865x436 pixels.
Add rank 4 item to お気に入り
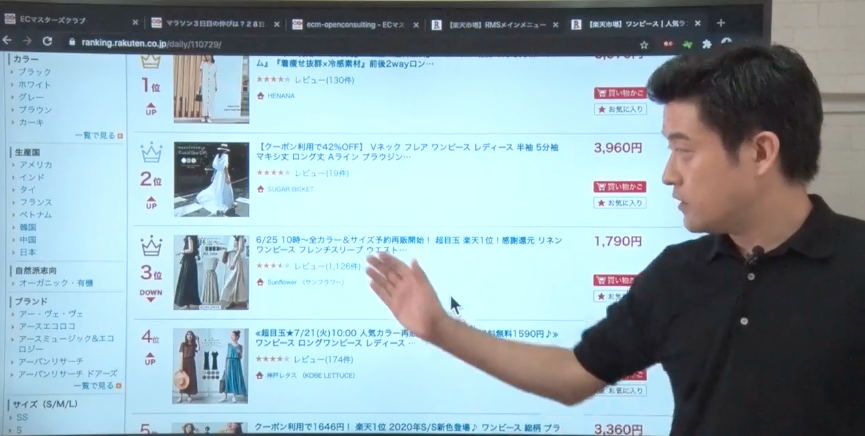click(x=621, y=391)
